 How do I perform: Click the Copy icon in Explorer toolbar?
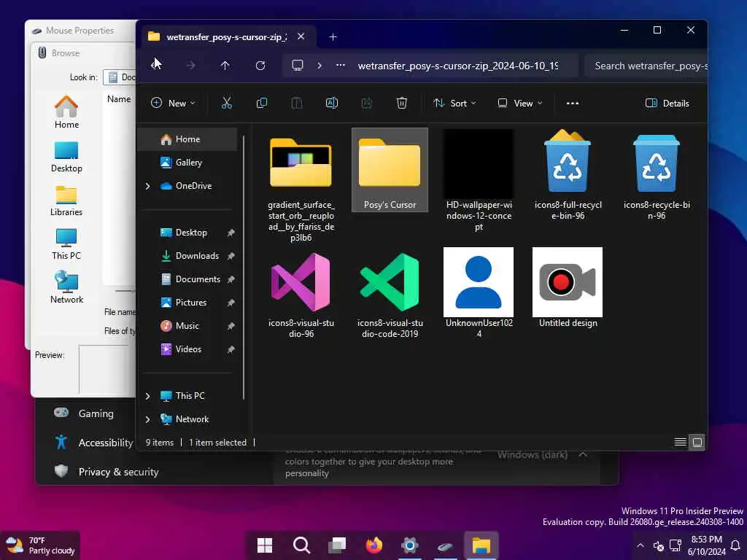tap(262, 103)
